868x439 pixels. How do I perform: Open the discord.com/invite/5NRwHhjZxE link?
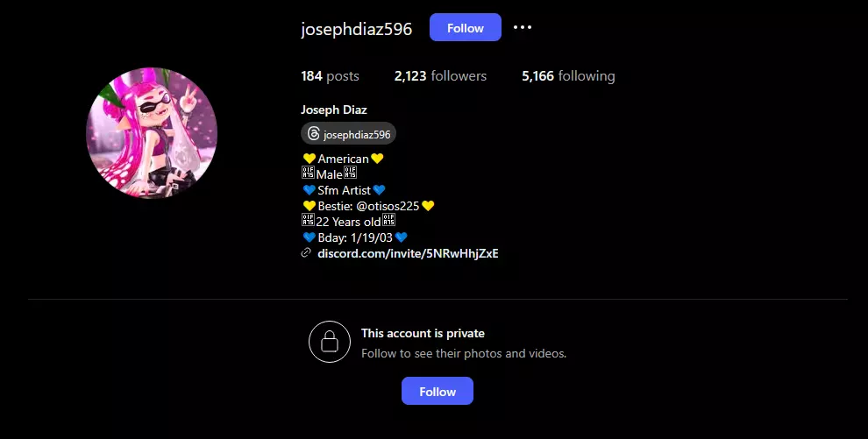coord(408,253)
